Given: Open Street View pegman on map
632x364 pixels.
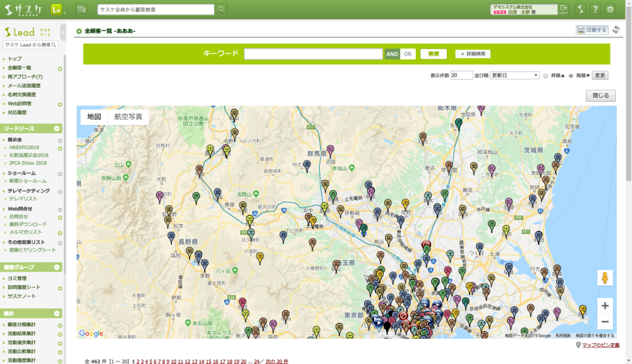Looking at the screenshot, I should click(605, 278).
